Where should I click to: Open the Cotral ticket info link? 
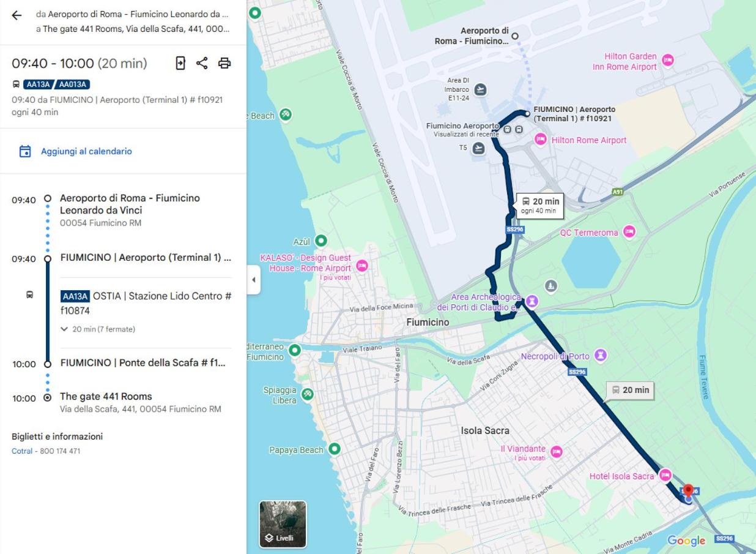tap(21, 451)
